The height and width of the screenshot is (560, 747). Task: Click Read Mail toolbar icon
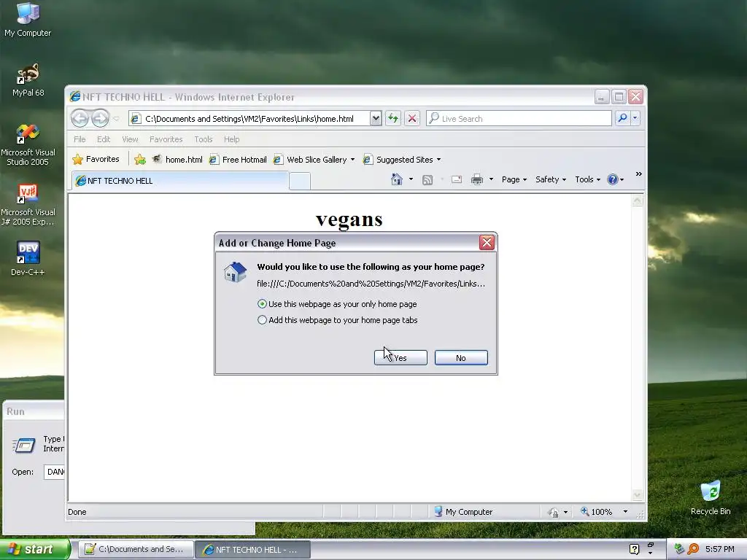(x=457, y=179)
